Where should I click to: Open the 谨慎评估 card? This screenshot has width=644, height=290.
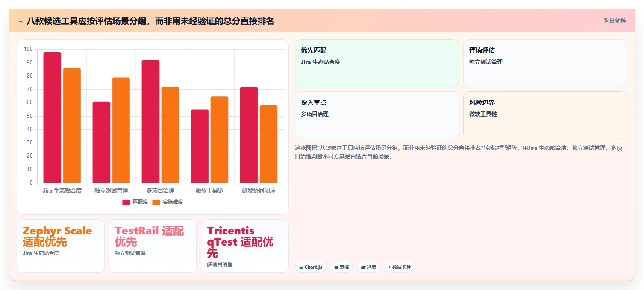coord(545,63)
